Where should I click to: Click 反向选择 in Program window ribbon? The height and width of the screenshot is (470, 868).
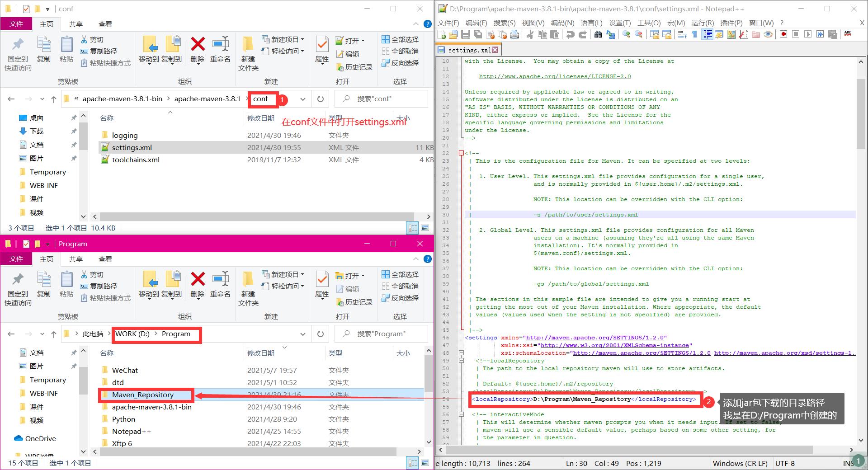click(401, 298)
